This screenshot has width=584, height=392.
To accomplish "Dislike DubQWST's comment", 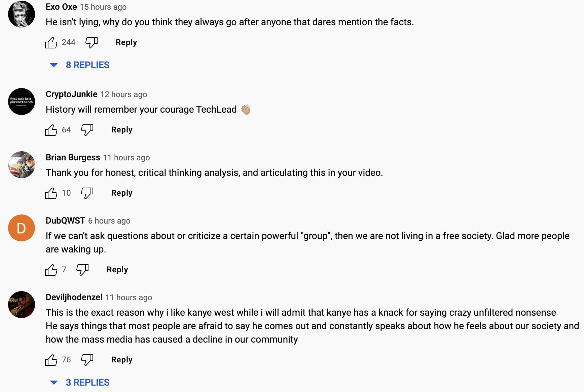I will pos(82,270).
